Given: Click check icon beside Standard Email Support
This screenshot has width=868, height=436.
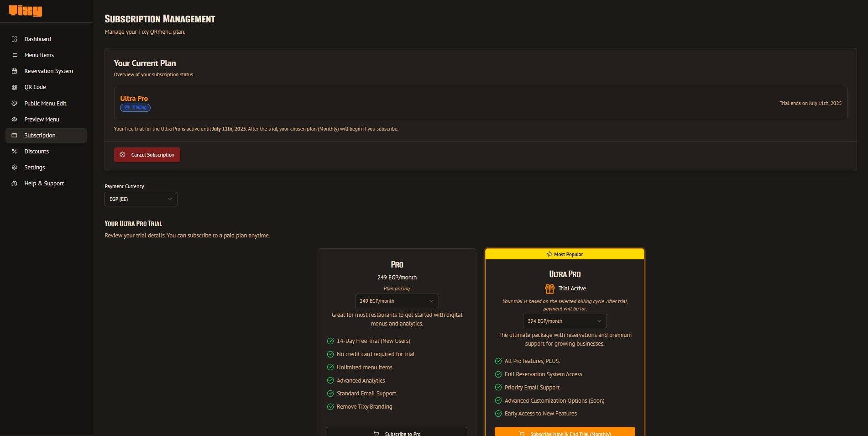Looking at the screenshot, I should click(x=330, y=394).
